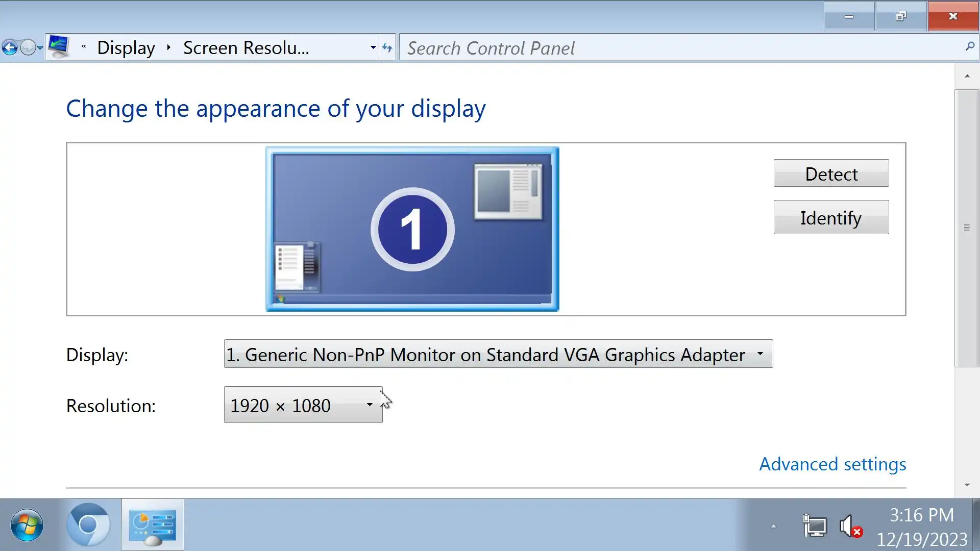This screenshot has width=980, height=551.
Task: Click the Control Panel monitor icon in address bar
Action: pyautogui.click(x=59, y=47)
